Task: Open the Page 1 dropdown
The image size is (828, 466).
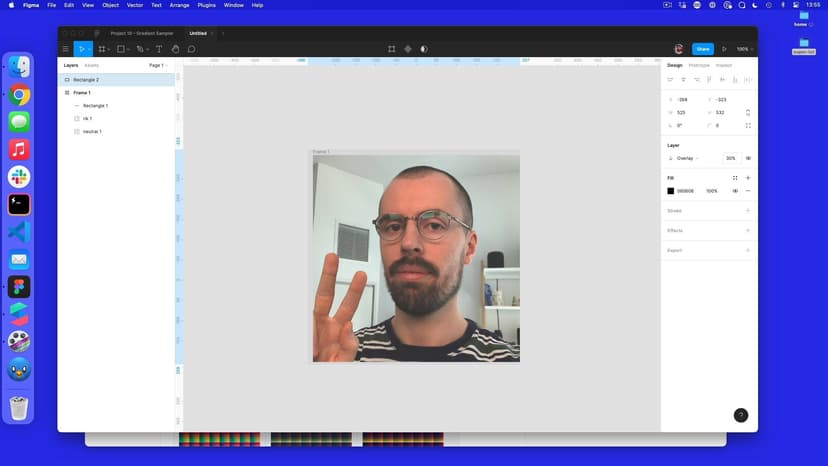Action: [158, 66]
